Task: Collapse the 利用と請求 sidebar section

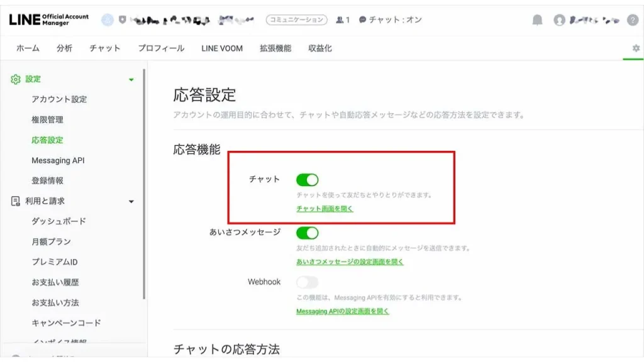Action: [x=131, y=201]
